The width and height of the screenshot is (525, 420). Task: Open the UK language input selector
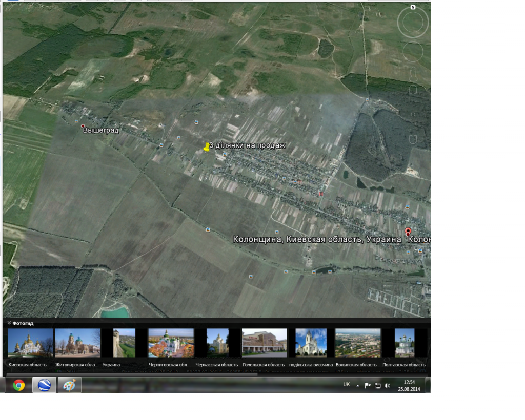coord(346,385)
